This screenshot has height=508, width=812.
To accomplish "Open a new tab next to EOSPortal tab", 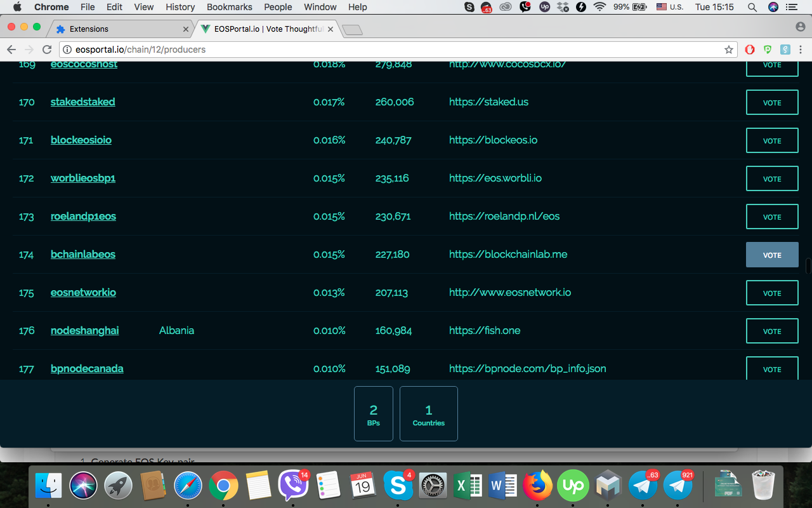I will coord(351,29).
